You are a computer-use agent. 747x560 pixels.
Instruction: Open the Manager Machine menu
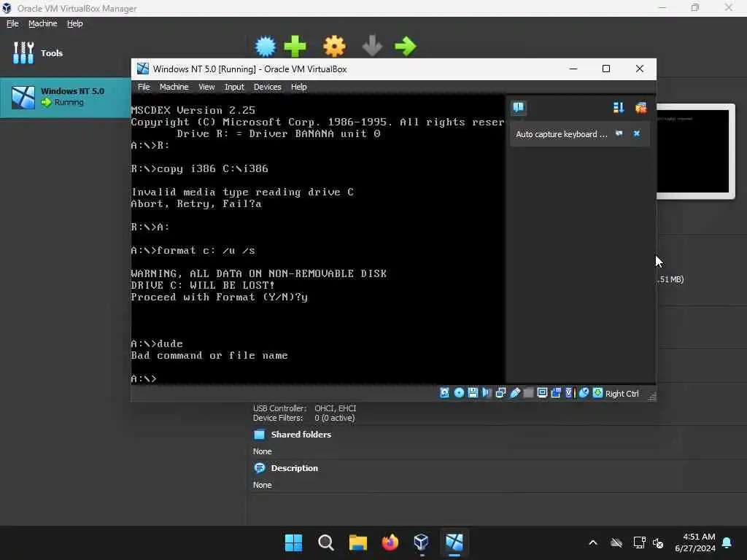[43, 23]
